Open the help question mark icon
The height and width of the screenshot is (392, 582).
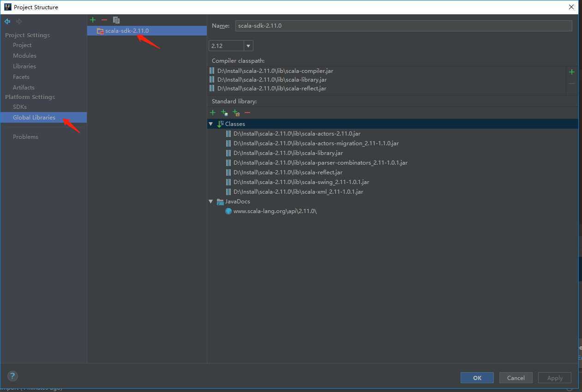12,376
